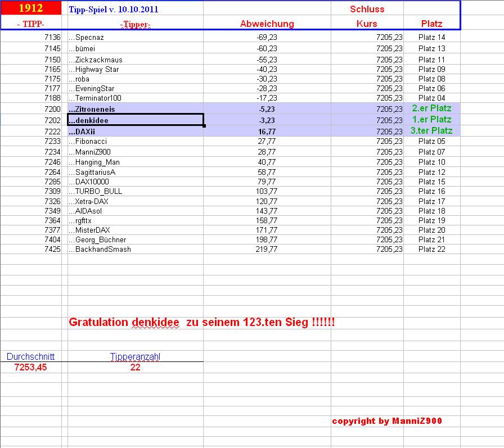The image size is (504, 448).
Task: Click the Kurs header cell
Action: [x=367, y=24]
